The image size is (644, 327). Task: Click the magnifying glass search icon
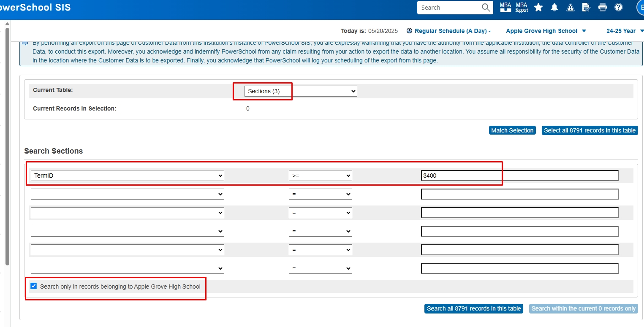click(486, 8)
